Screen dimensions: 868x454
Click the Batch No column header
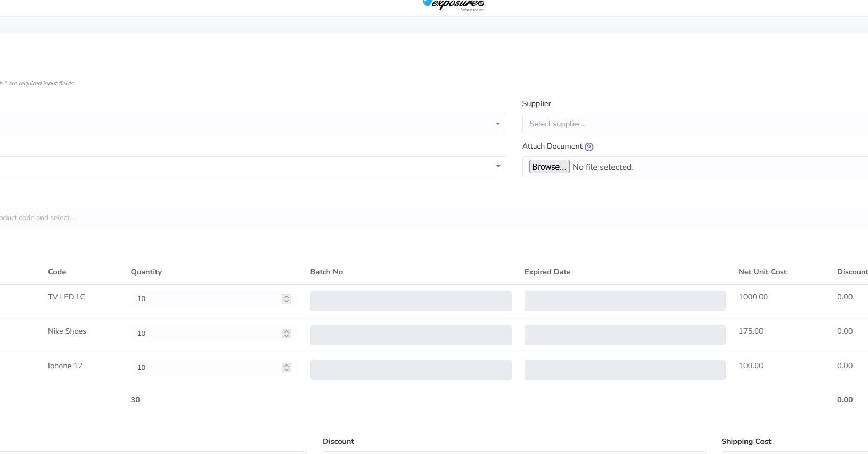tap(326, 272)
